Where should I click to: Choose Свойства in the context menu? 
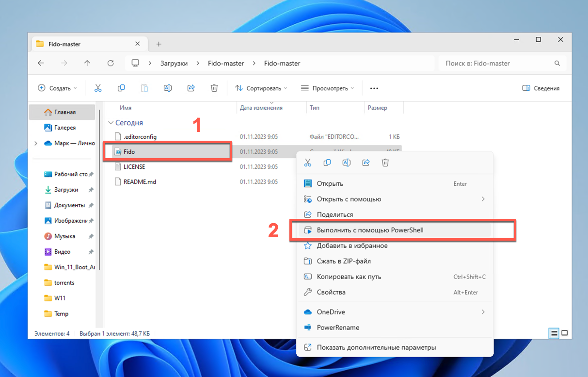click(x=395, y=292)
